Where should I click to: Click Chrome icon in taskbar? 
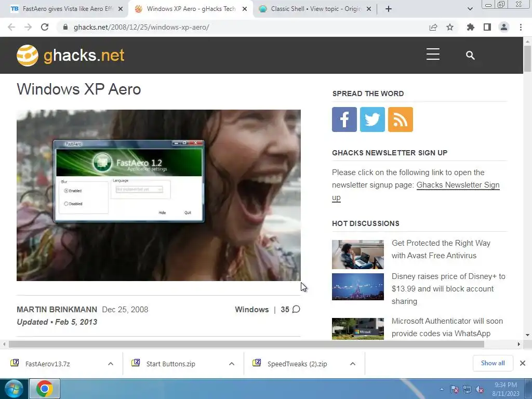(x=45, y=389)
